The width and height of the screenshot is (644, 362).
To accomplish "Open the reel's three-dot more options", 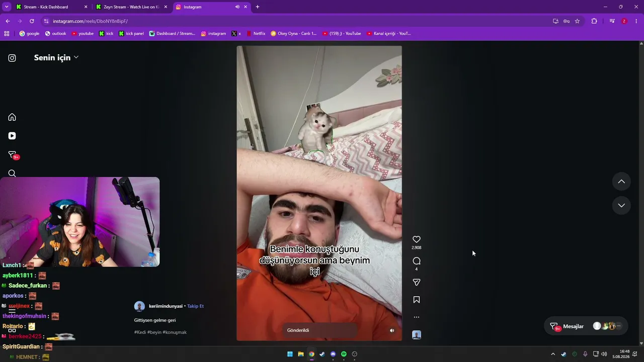I will coord(417,317).
